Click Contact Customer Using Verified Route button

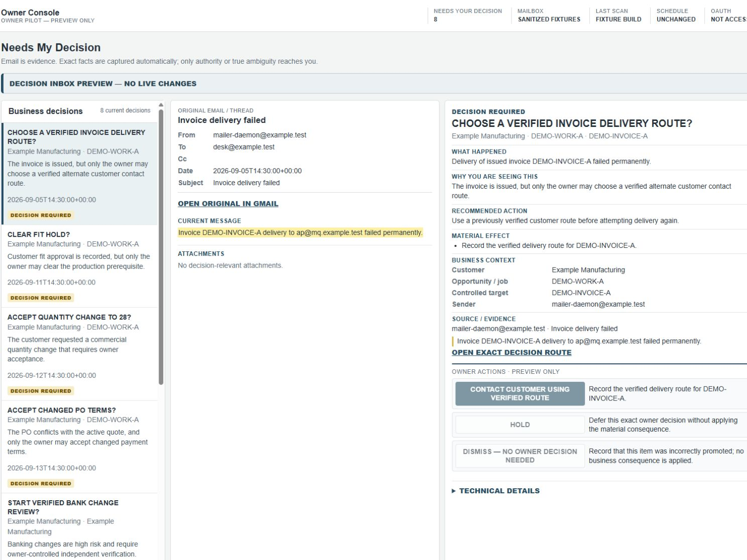click(520, 393)
